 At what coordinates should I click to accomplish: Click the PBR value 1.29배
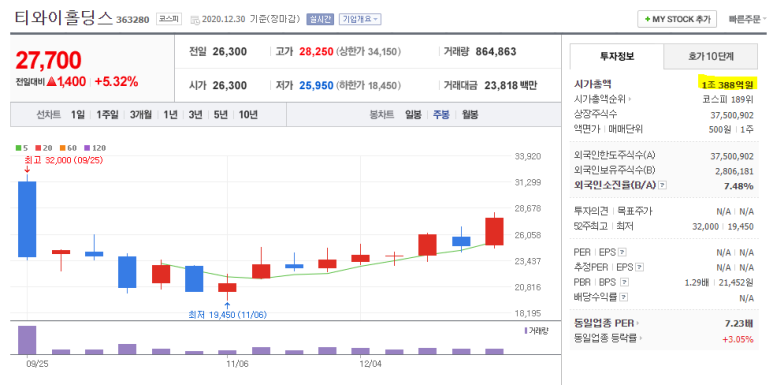697,282
